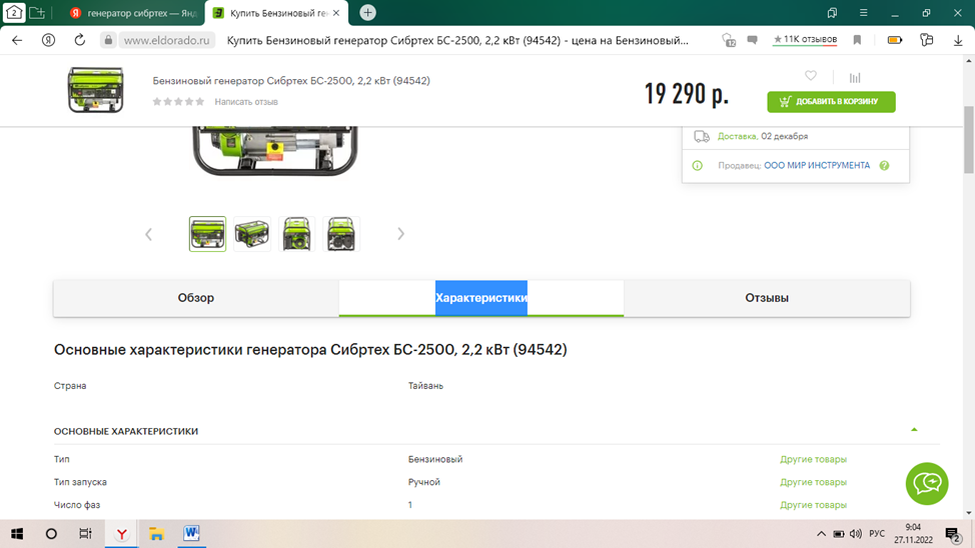Show next product image

click(400, 234)
